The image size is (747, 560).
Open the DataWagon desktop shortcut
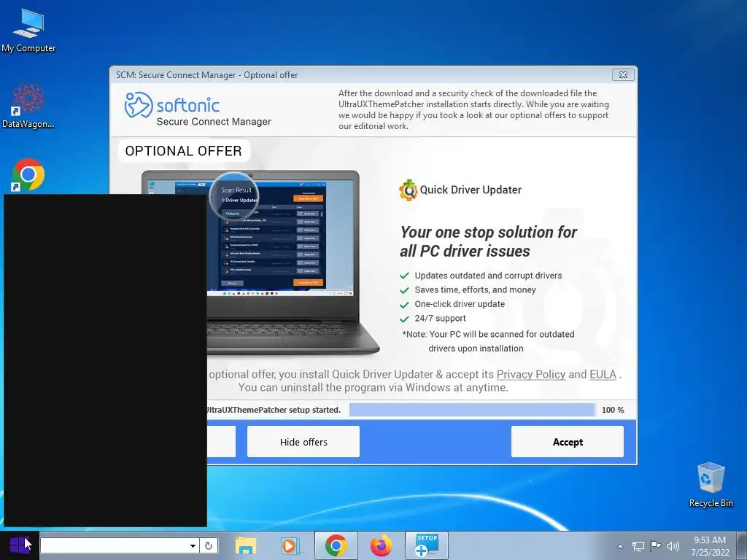28,106
